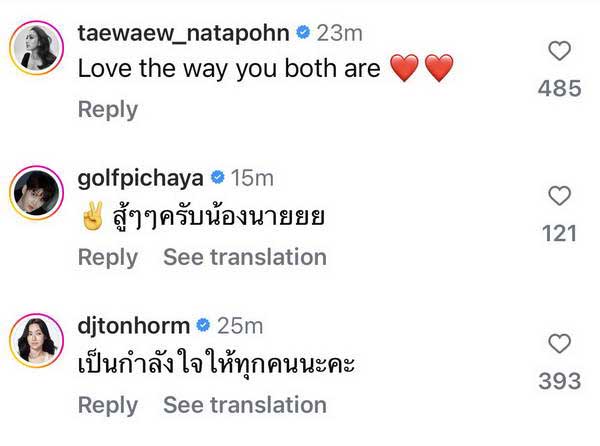See translation of djtonhorm's comment
The image size is (600, 446).
coord(245,405)
